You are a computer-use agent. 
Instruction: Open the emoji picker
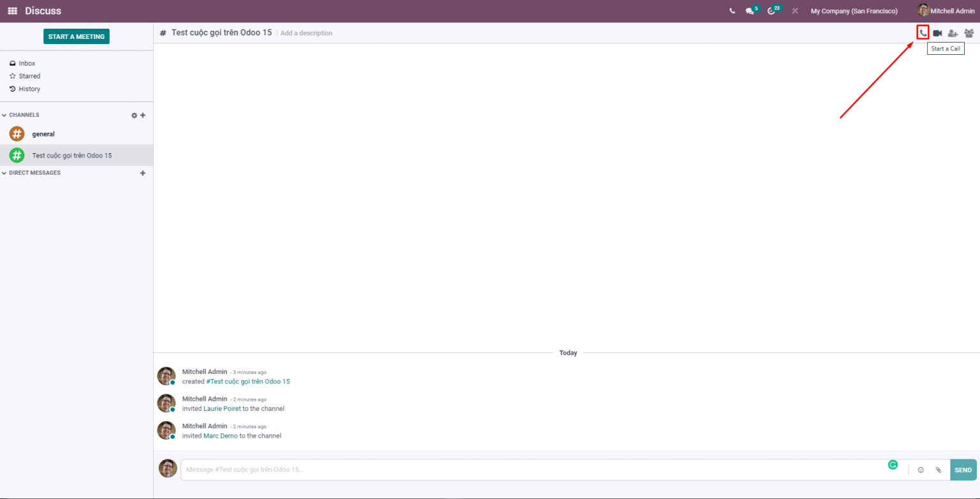921,470
